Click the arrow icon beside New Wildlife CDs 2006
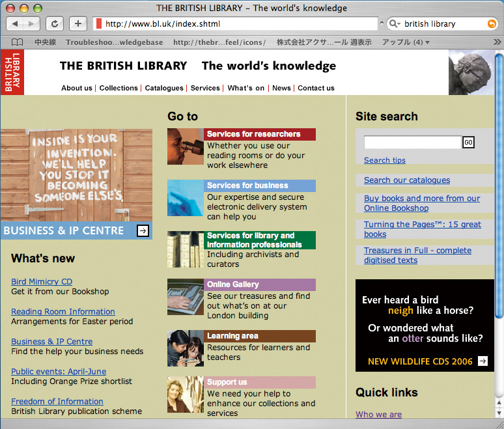Image resolution: width=504 pixels, height=429 pixels. pos(483,361)
